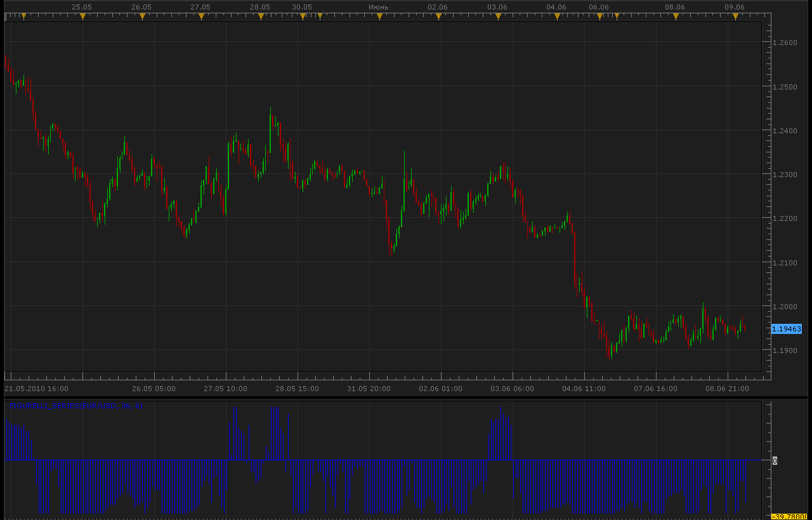The image size is (812, 520).
Task: Click the yellow triangle under 04.06
Action: [557, 17]
